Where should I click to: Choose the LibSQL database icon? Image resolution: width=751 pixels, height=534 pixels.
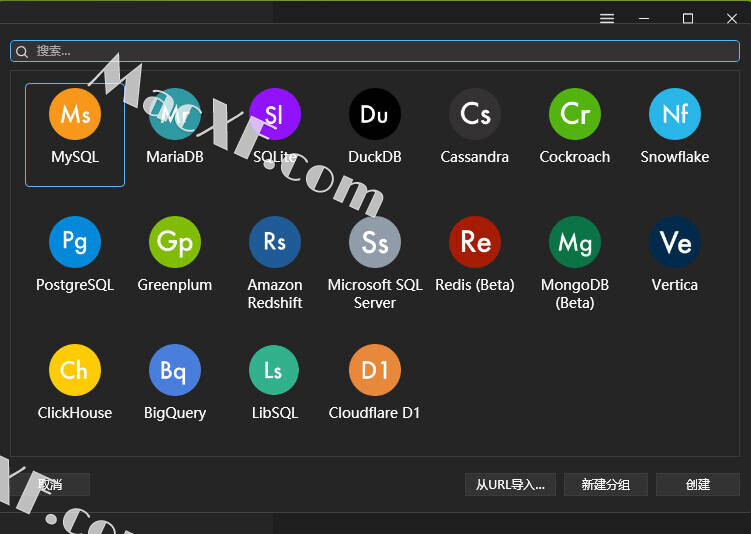coord(274,370)
